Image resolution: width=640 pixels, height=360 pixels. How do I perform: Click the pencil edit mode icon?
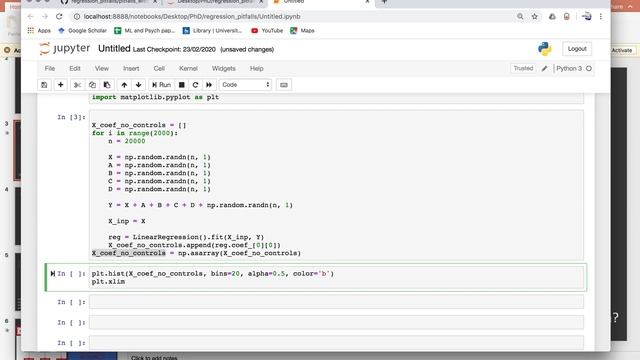click(544, 69)
